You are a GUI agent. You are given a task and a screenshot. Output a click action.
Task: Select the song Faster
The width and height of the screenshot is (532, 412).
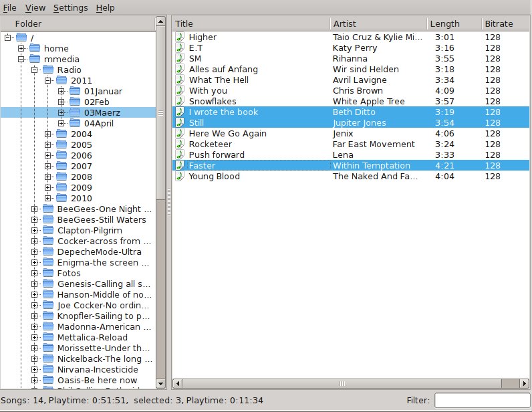pyautogui.click(x=351, y=165)
